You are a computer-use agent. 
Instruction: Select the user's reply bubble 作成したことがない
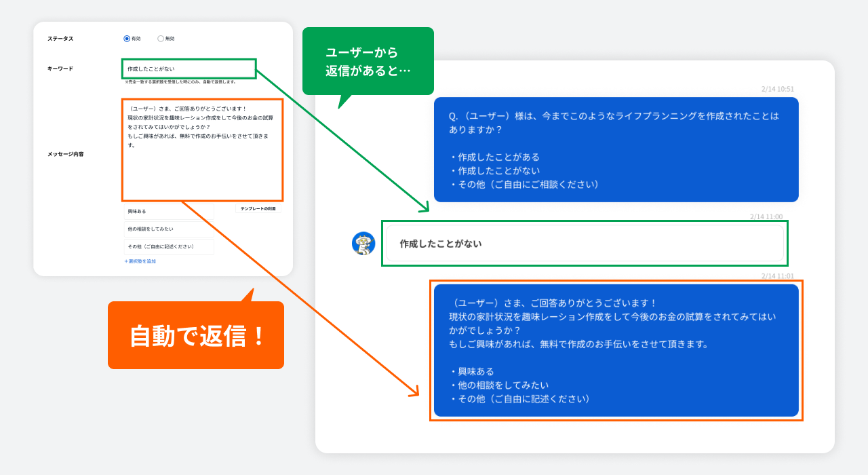click(585, 243)
